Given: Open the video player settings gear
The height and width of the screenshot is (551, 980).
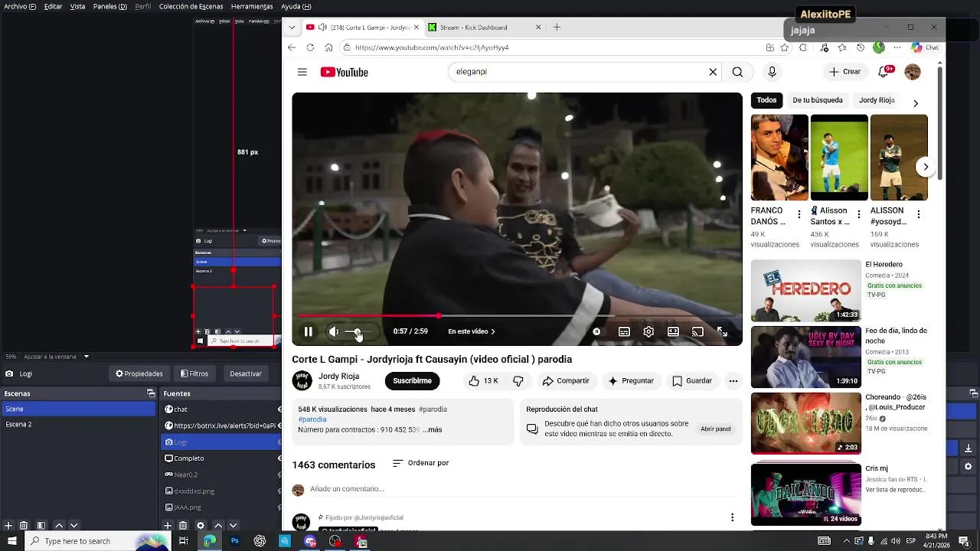Looking at the screenshot, I should coord(648,331).
